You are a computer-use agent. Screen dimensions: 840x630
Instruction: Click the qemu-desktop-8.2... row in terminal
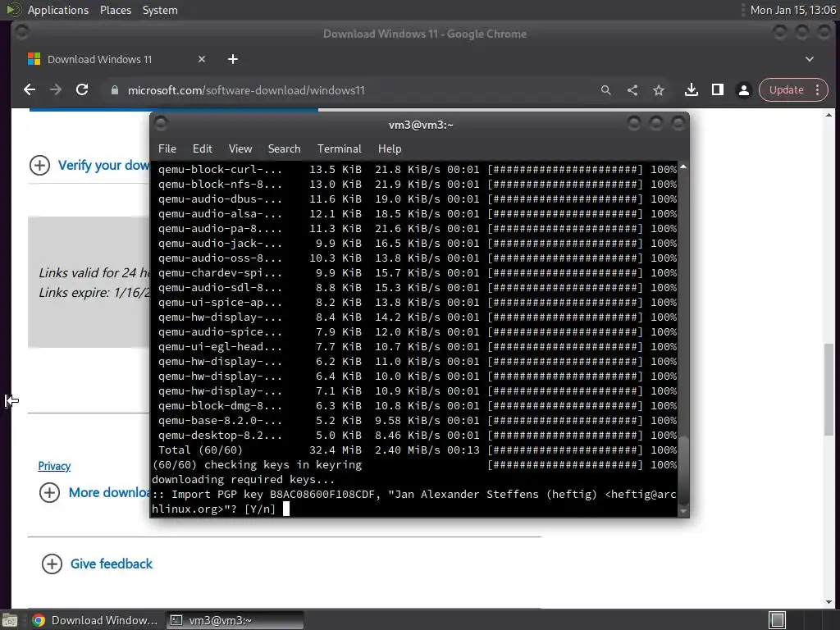click(x=414, y=435)
